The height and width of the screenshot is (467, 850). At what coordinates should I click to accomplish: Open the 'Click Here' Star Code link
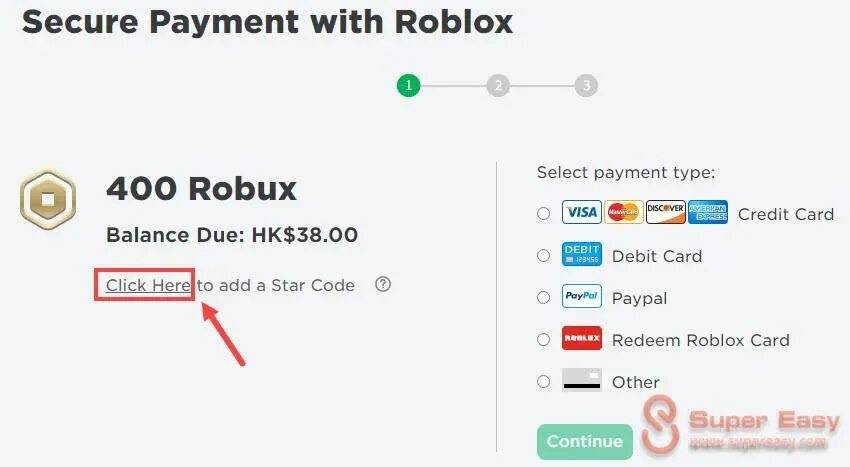(148, 285)
